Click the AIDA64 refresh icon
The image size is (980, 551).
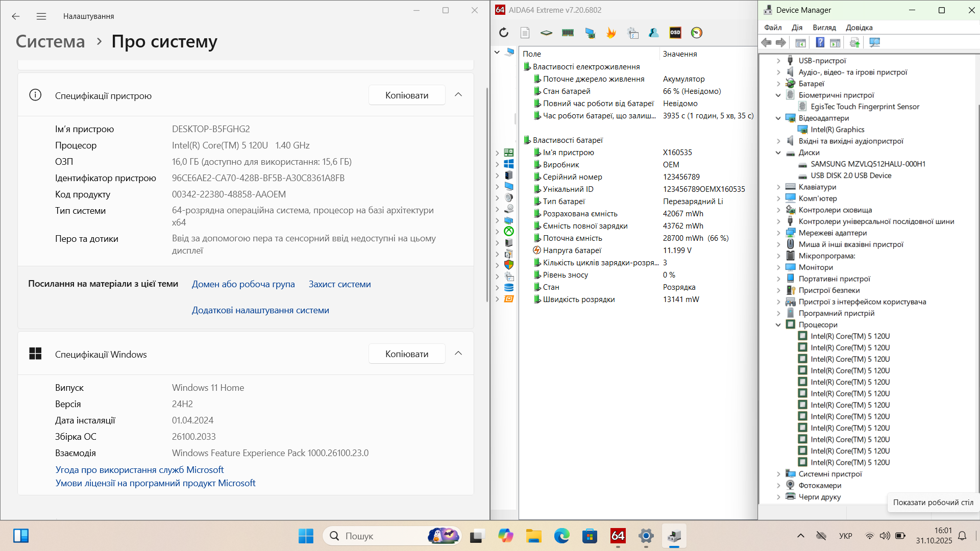pyautogui.click(x=504, y=33)
